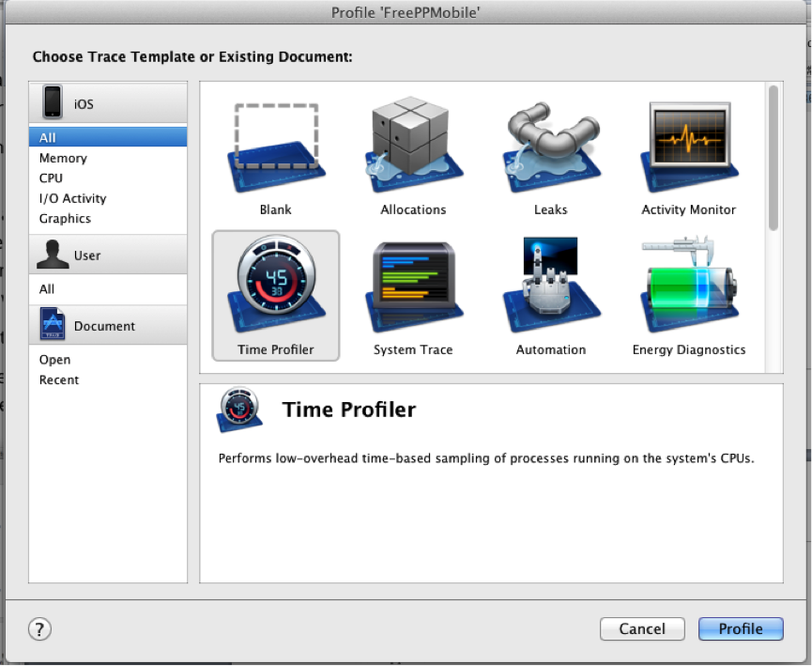Click the 'Blank' template label

pyautogui.click(x=275, y=209)
